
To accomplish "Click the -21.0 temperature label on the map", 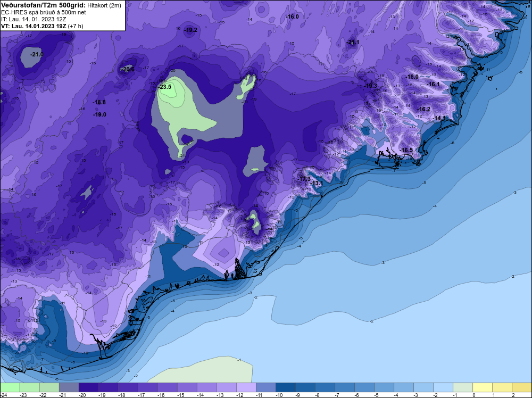I will tap(37, 54).
